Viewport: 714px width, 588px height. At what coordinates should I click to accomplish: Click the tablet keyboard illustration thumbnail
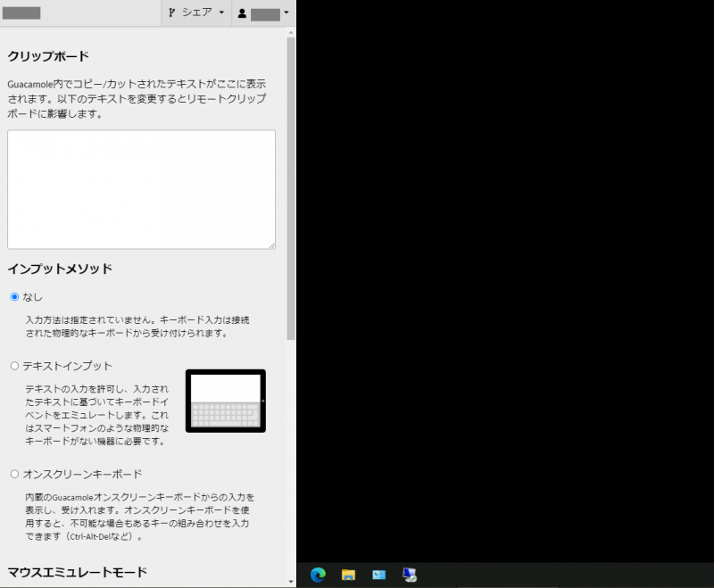point(226,401)
